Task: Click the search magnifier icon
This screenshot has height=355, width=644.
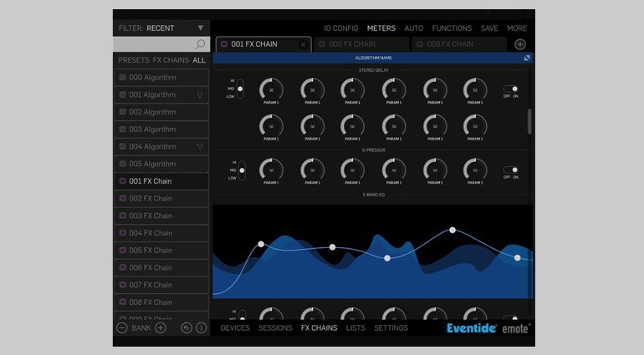Action: [x=200, y=44]
